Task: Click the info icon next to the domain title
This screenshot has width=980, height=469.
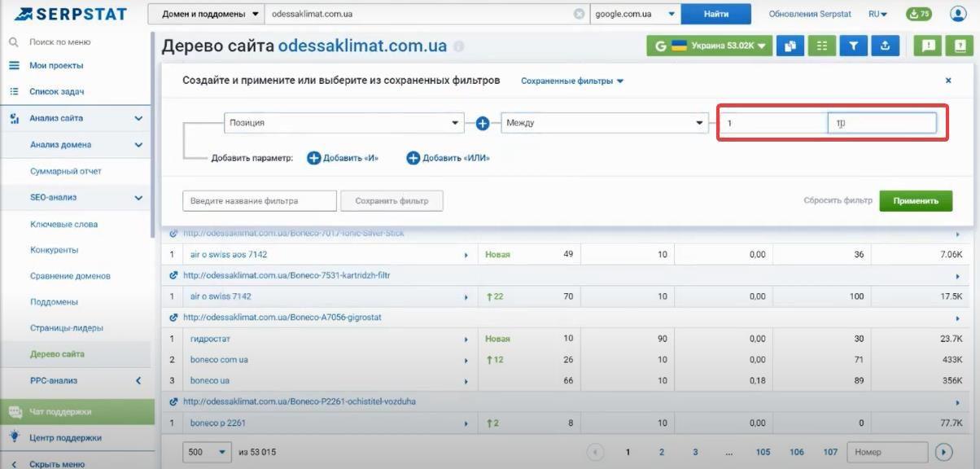Action: pos(458,46)
